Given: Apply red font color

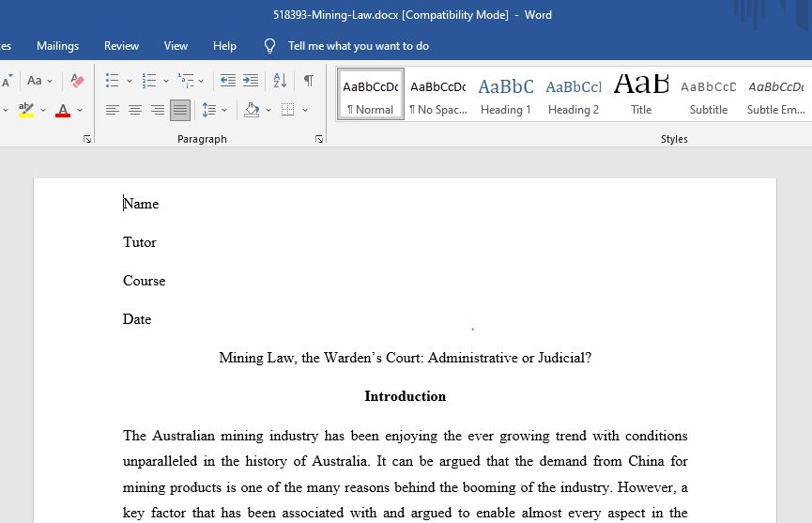Looking at the screenshot, I should pyautogui.click(x=63, y=110).
